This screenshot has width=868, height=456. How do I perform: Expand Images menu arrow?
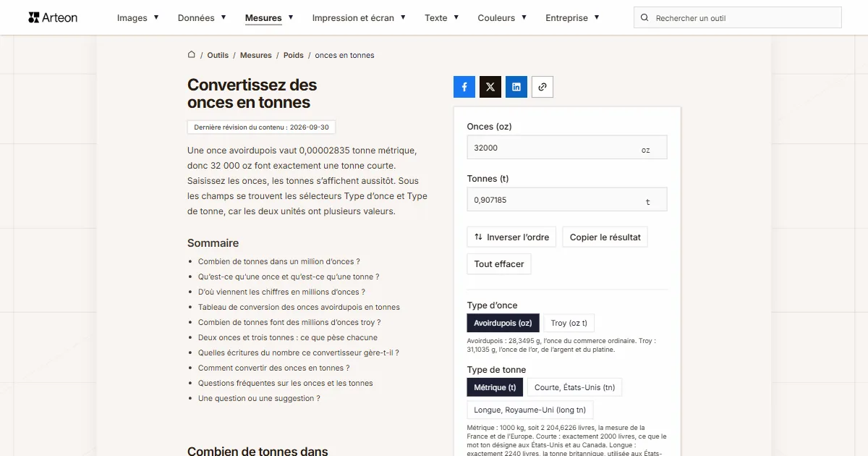[156, 17]
